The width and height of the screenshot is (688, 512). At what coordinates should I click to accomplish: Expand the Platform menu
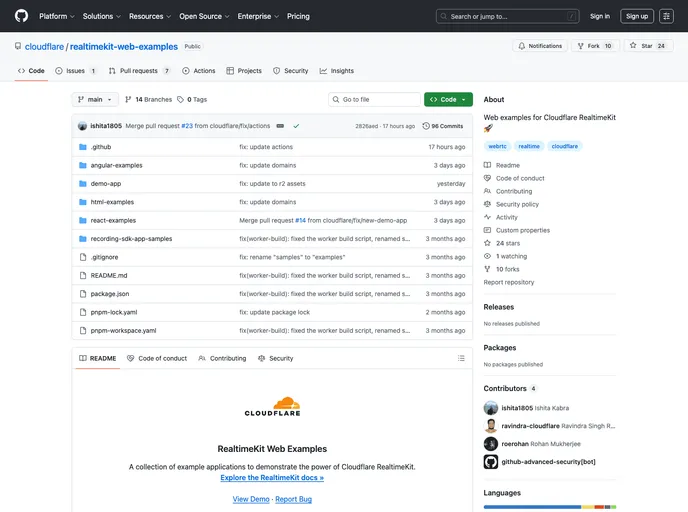point(57,16)
